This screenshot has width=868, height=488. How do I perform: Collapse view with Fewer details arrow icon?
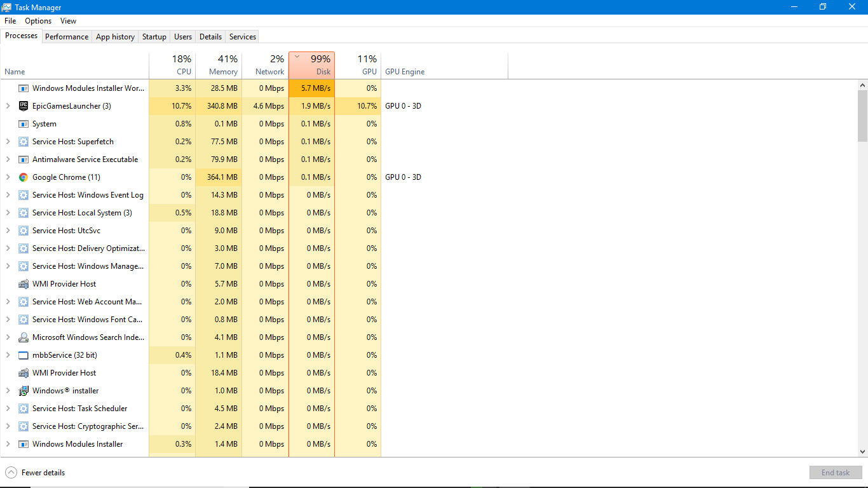coord(11,472)
